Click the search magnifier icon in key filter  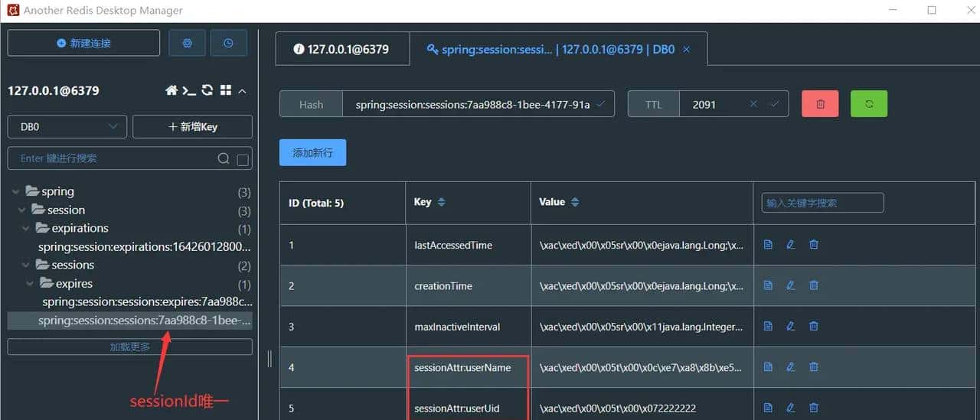pos(224,158)
